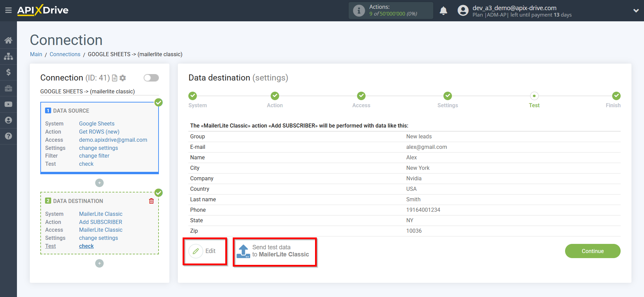
Task: Click data source check link
Action: coord(86,164)
